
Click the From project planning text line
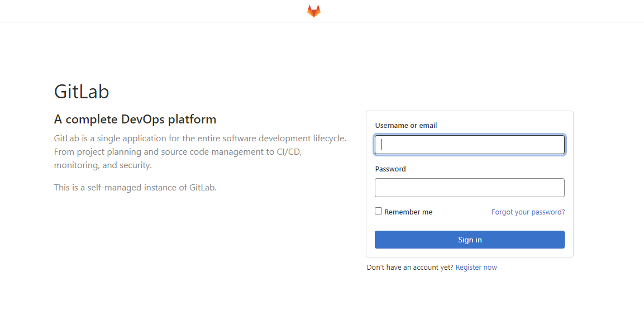pos(178,151)
